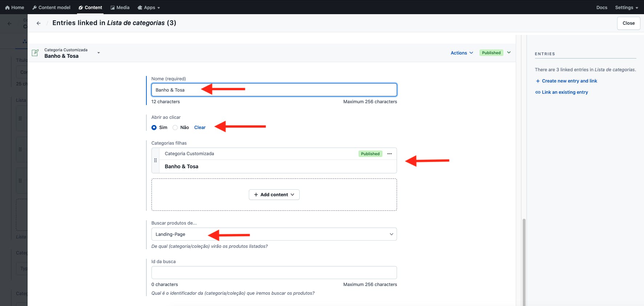Expand the Add content dropdown button

point(274,195)
